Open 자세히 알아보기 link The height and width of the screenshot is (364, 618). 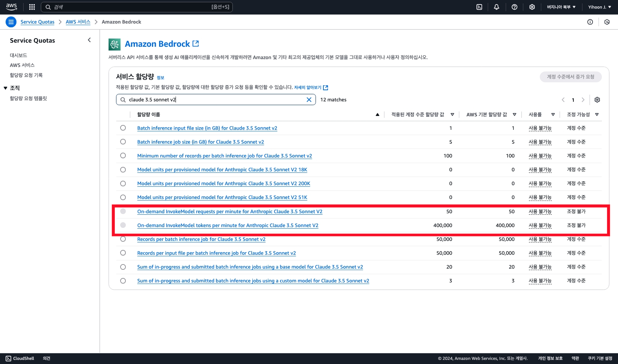click(x=311, y=88)
